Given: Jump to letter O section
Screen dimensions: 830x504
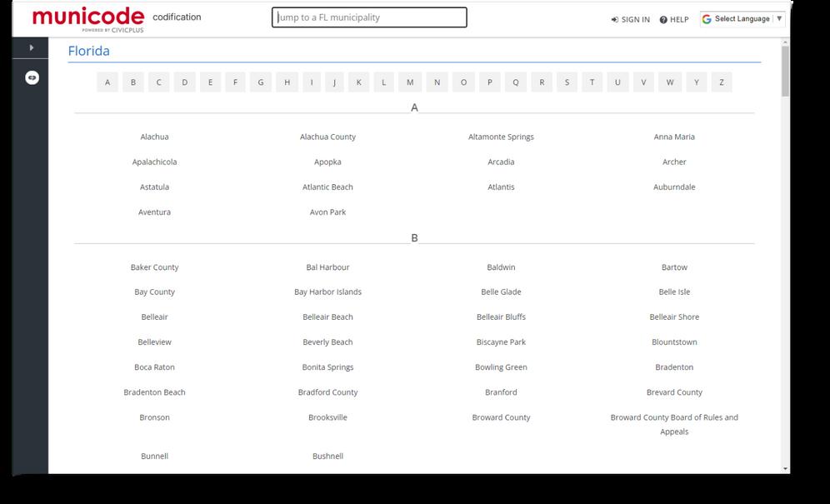Looking at the screenshot, I should [x=463, y=82].
